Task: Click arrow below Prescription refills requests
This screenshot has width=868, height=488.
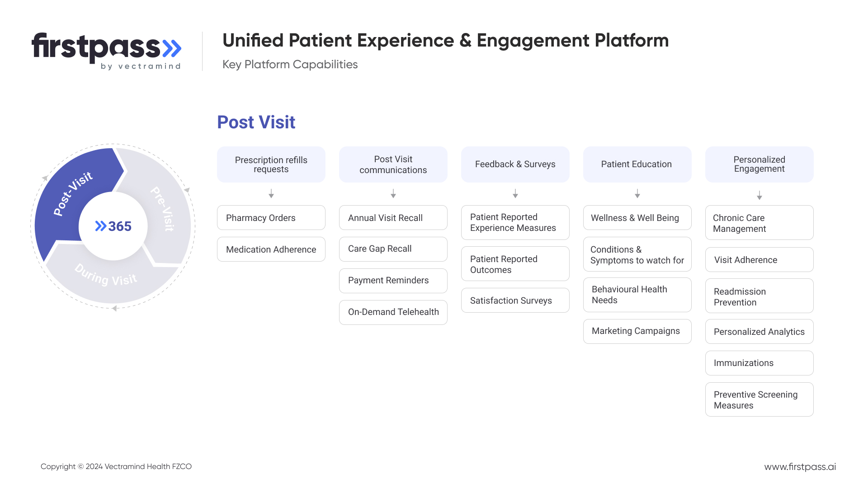Action: pyautogui.click(x=271, y=194)
